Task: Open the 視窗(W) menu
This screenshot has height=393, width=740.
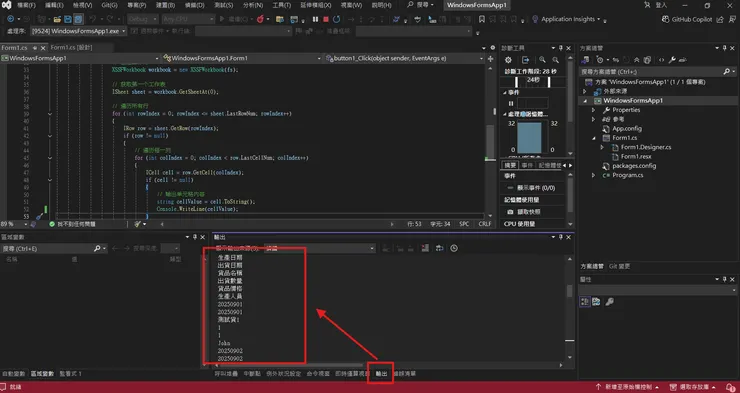Action: pyautogui.click(x=351, y=5)
